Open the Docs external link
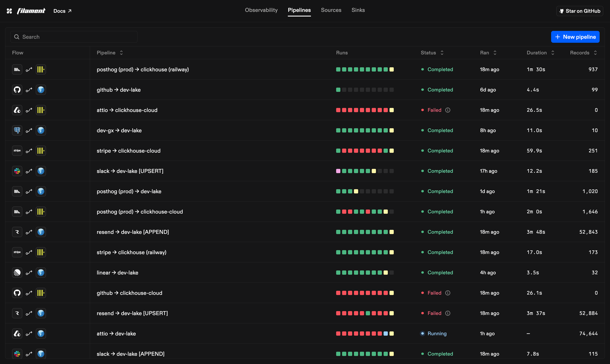The width and height of the screenshot is (610, 364). [x=62, y=11]
